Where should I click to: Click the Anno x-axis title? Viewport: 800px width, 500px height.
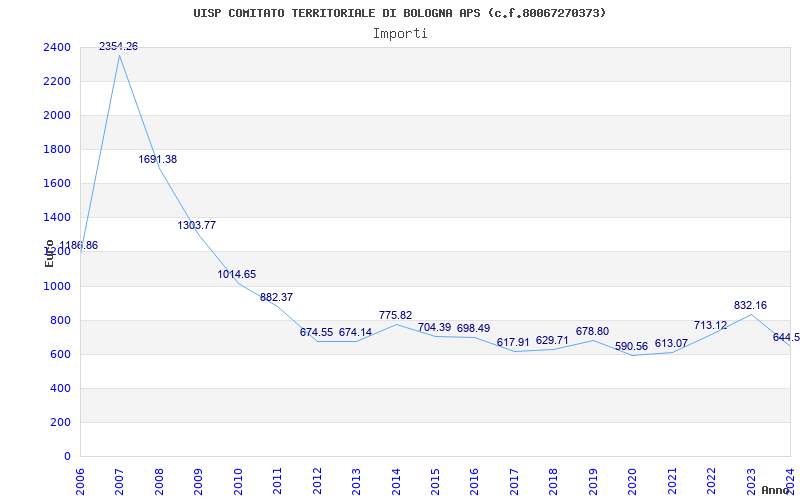[776, 490]
